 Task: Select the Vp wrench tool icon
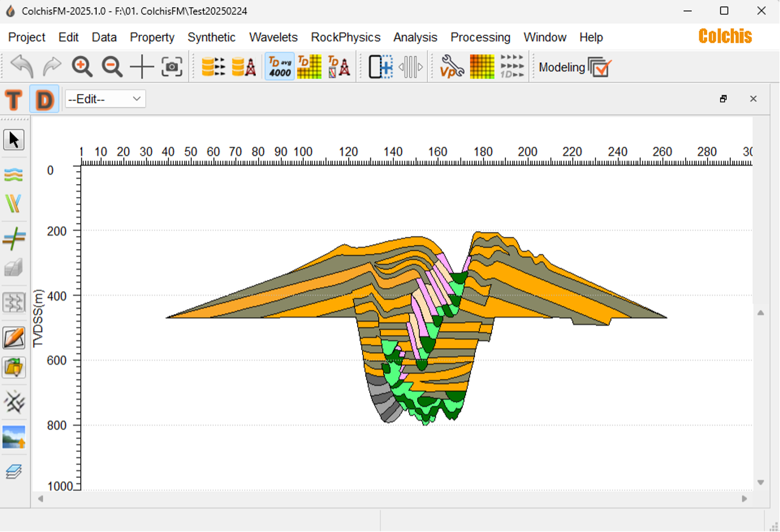tap(451, 67)
